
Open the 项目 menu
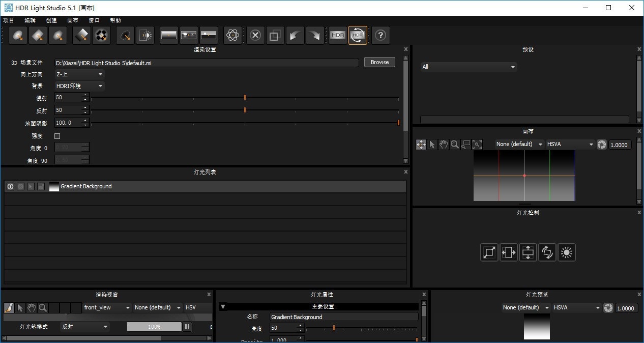click(9, 20)
